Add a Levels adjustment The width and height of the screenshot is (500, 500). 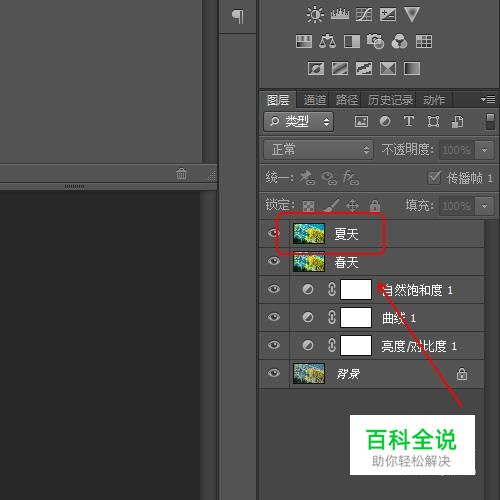tap(340, 15)
